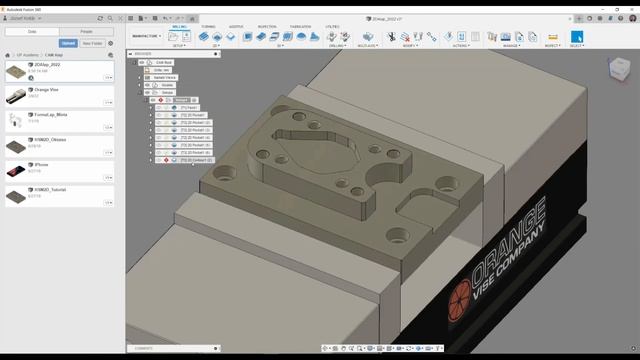Switch to the Inspection tab
Viewport: 640px width, 360px height.
click(267, 27)
